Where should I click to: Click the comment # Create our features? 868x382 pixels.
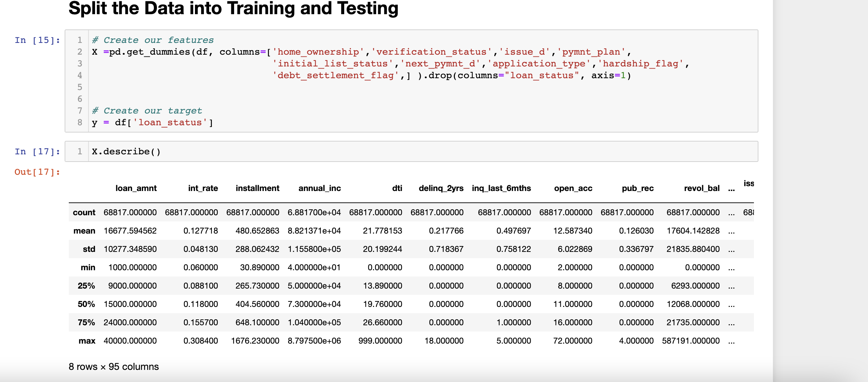[152, 40]
